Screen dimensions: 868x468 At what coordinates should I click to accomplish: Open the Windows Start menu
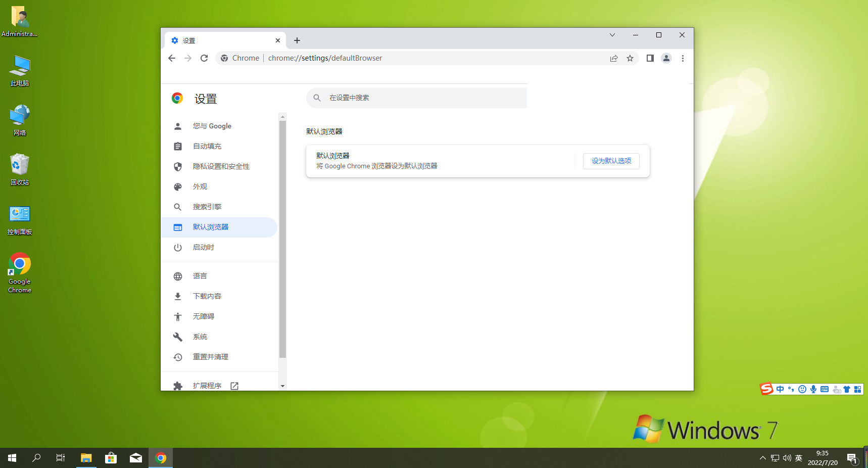point(12,458)
